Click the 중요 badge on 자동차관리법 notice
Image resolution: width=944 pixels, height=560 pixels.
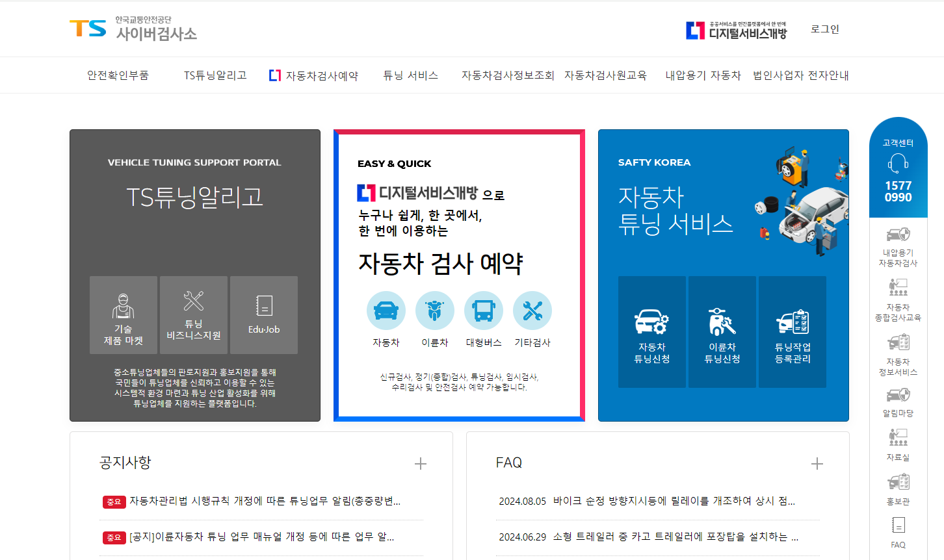click(x=114, y=502)
